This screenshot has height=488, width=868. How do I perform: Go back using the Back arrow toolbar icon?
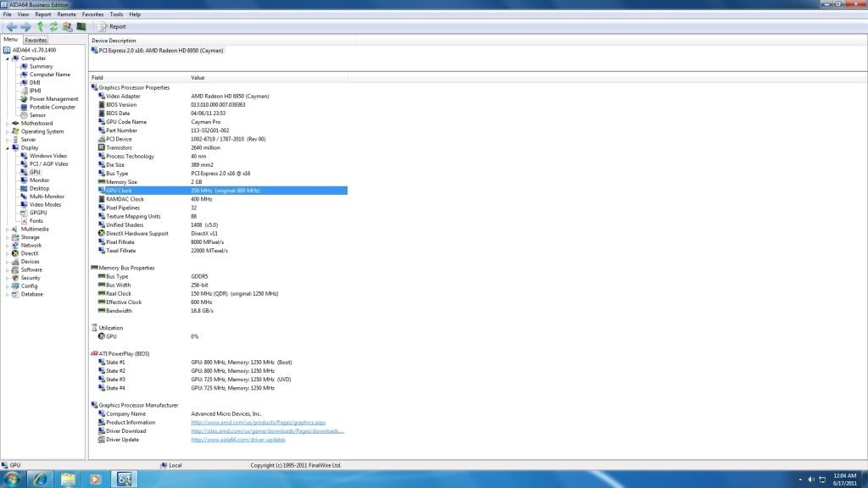pyautogui.click(x=11, y=26)
